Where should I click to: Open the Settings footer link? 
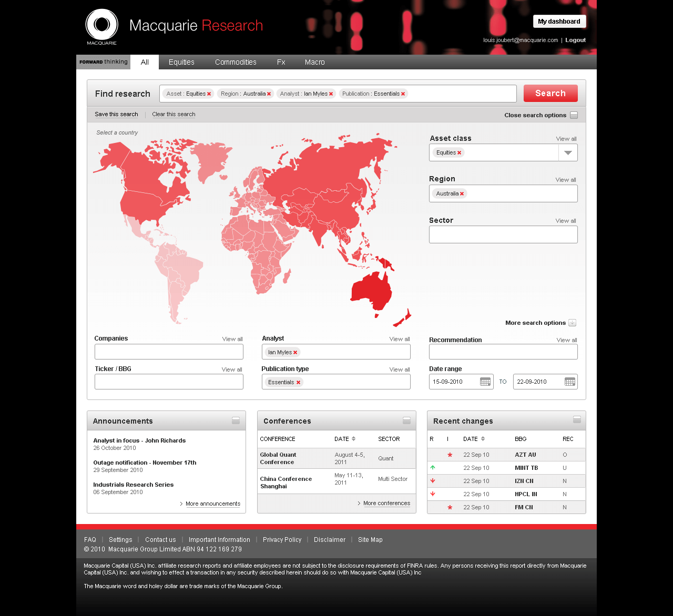click(x=120, y=540)
